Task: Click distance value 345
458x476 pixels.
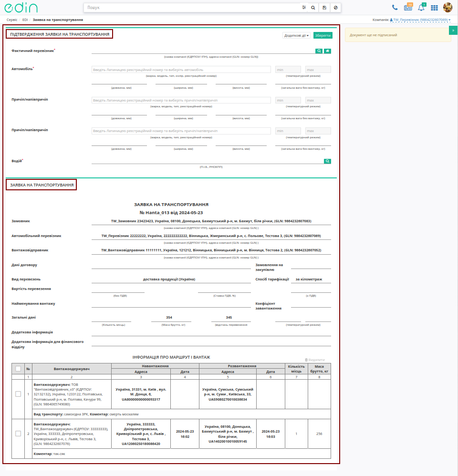Action: (229, 318)
